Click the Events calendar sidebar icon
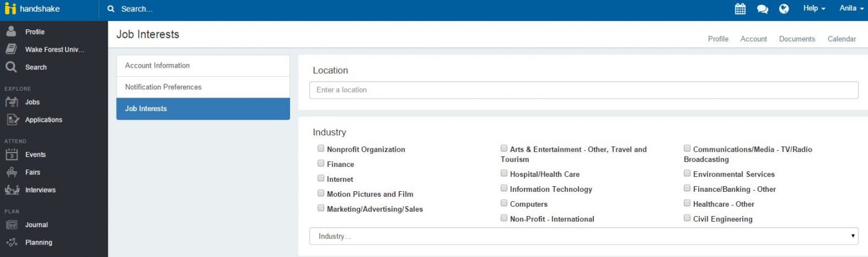The image size is (868, 257). tap(12, 155)
